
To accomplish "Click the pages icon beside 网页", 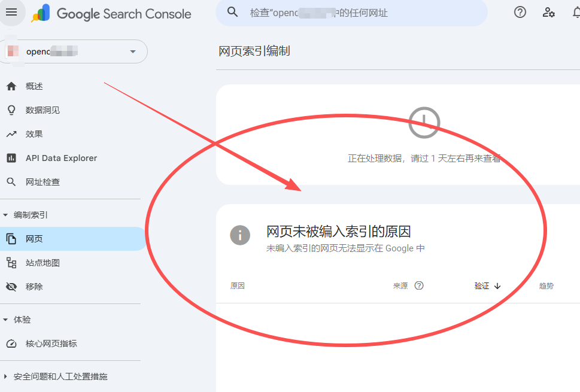I will point(11,239).
